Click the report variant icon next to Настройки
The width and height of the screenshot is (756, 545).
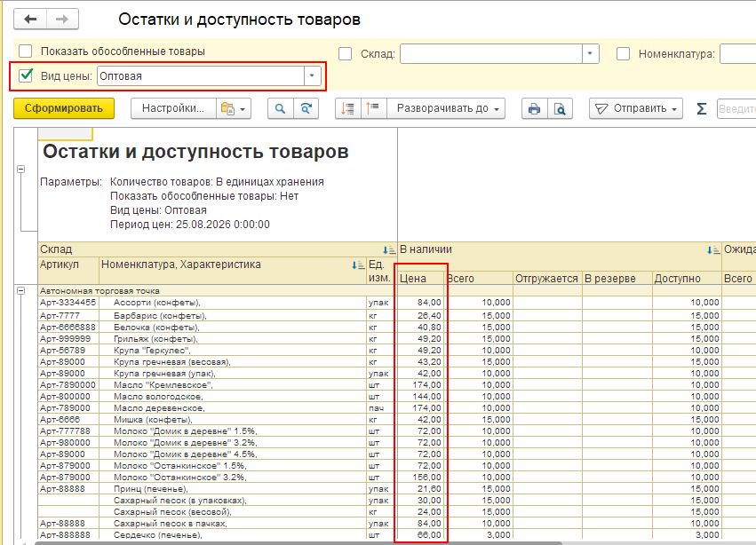click(234, 108)
